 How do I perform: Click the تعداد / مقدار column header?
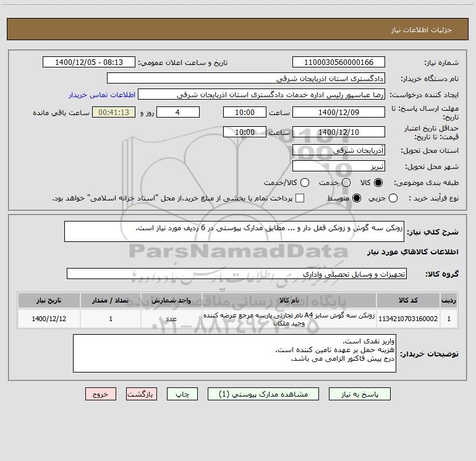pos(111,301)
